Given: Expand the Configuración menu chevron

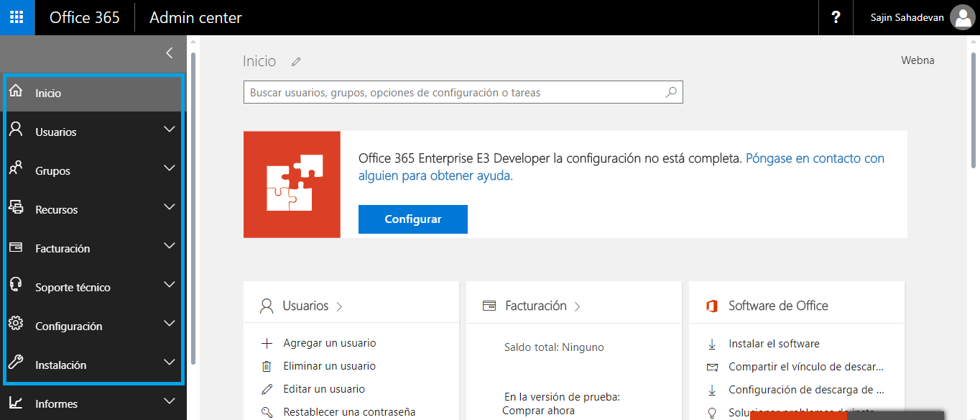Looking at the screenshot, I should 170,324.
